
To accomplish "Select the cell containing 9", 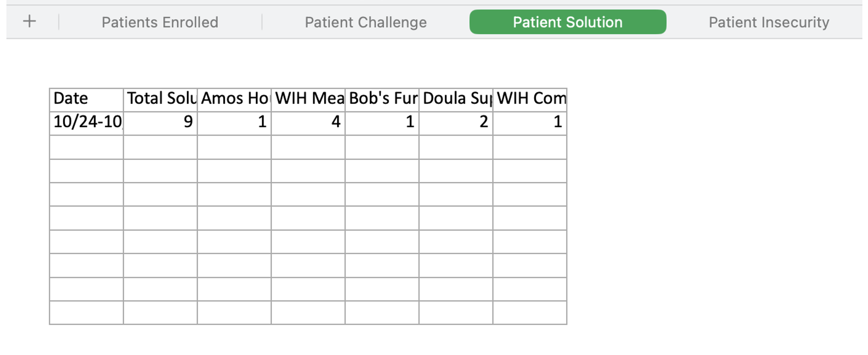I will (x=160, y=123).
